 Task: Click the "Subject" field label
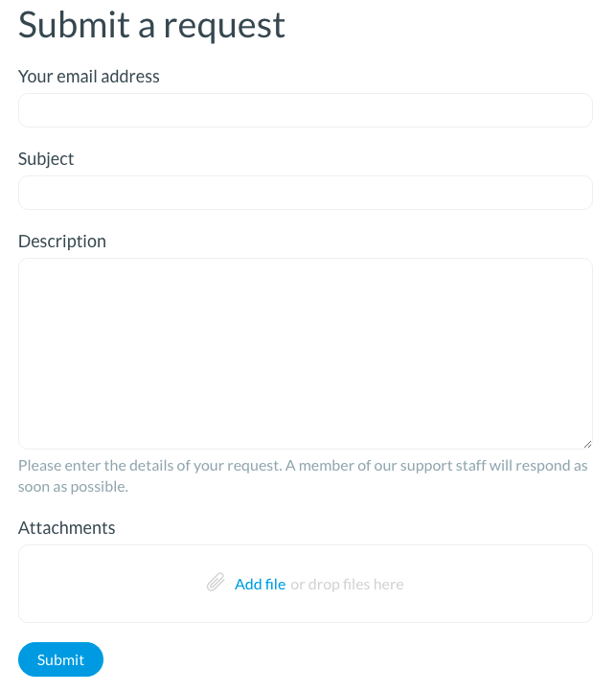[46, 158]
